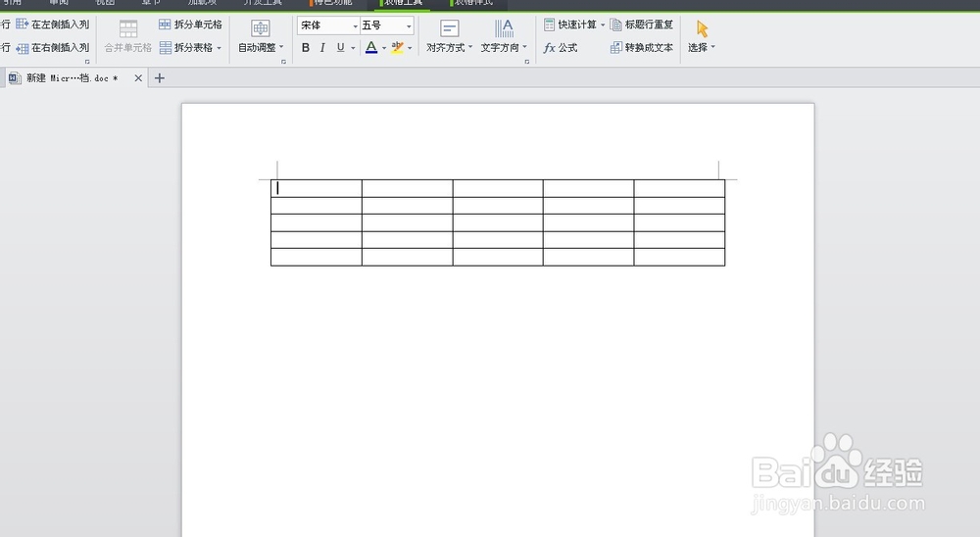Open the 宋体 font name combo box
The width and height of the screenshot is (980, 537).
(x=328, y=25)
